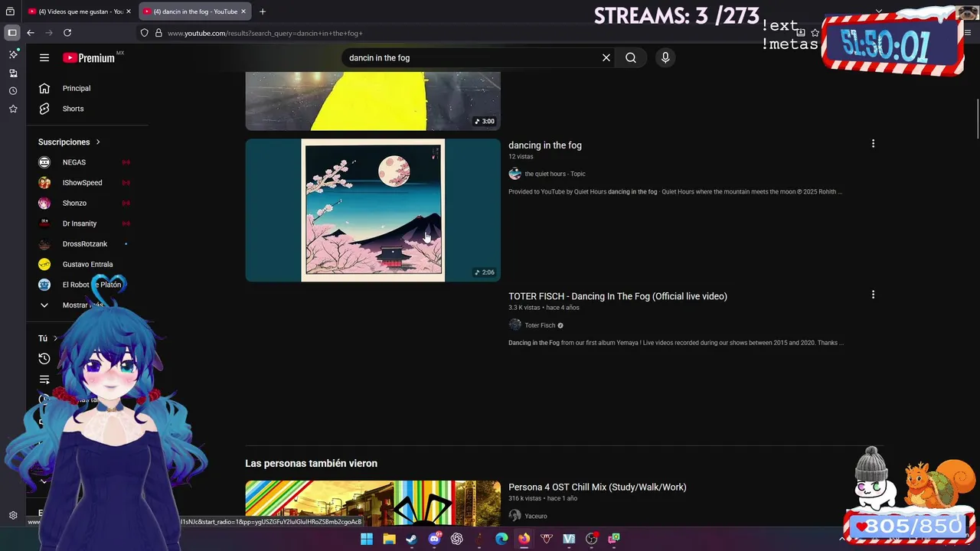This screenshot has height=551, width=980.
Task: Click the Toter Fisch channel avatar
Action: click(515, 325)
